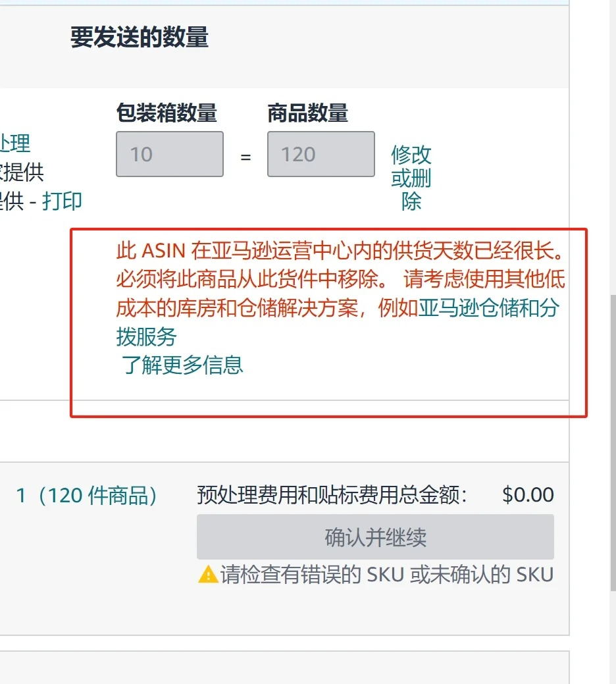Click the 包装箱数量 field showing 10
616x684 pixels.
coord(170,154)
